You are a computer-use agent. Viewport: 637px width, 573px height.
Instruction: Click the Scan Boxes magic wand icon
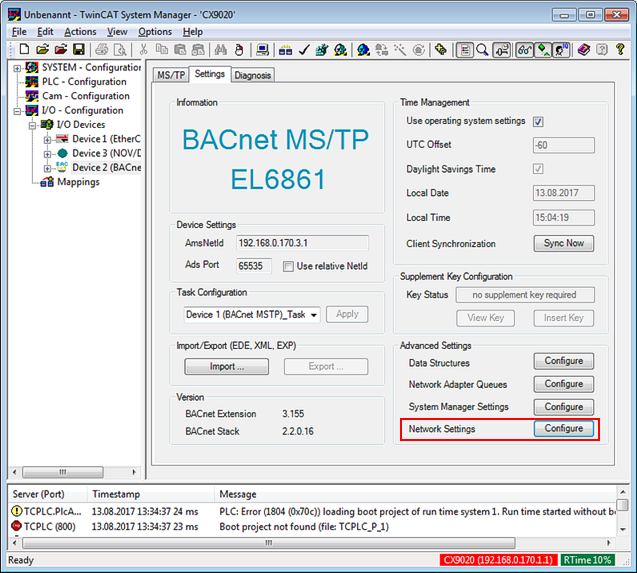pyautogui.click(x=400, y=50)
